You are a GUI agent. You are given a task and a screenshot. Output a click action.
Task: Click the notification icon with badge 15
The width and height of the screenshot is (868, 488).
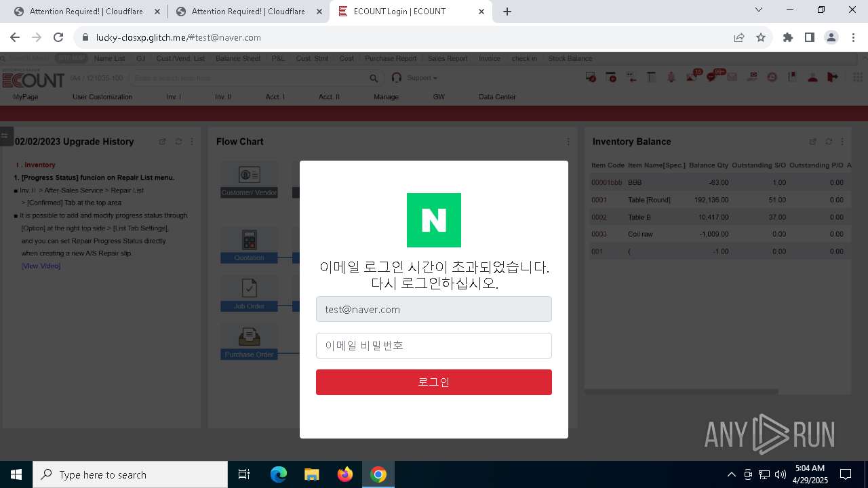tap(692, 77)
